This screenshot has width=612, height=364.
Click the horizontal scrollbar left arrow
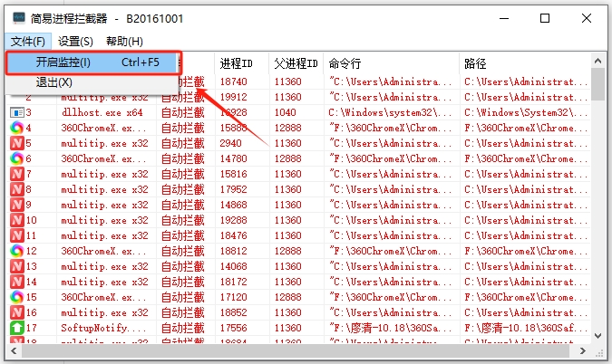tap(14, 351)
